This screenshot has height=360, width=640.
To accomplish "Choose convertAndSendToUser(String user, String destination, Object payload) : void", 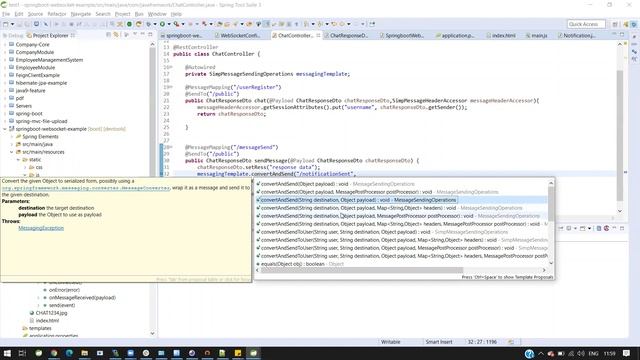I will [x=402, y=232].
